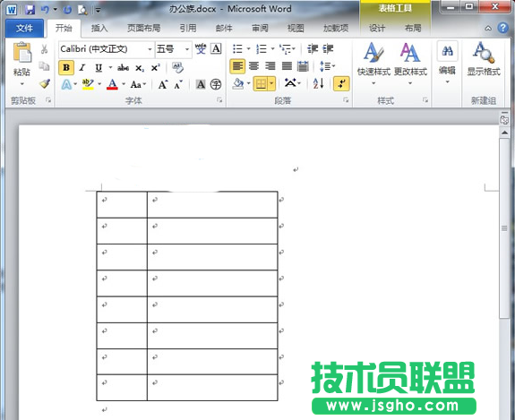Open the Font dialog launcher
The width and height of the screenshot is (515, 420).
click(219, 100)
